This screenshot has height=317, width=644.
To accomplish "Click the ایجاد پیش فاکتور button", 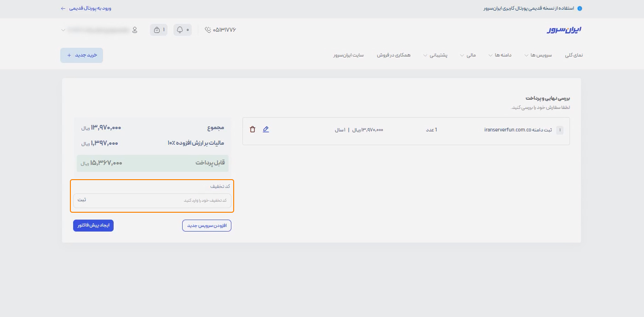I will pos(93,225).
